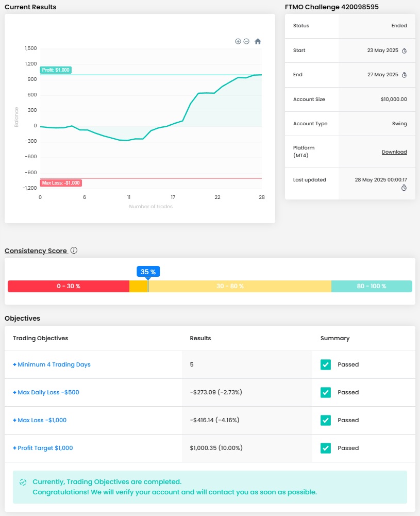This screenshot has width=420, height=516.
Task: Click the clock icon beside End date
Action: coord(404,75)
